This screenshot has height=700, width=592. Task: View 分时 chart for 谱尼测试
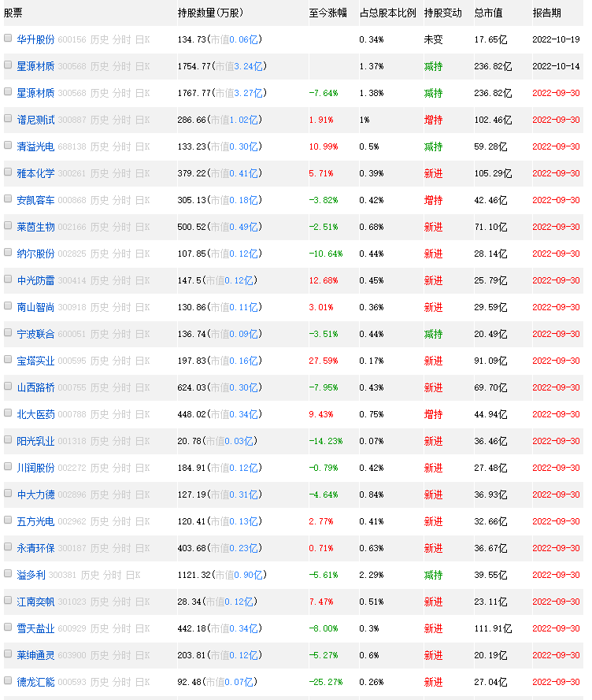(x=122, y=120)
